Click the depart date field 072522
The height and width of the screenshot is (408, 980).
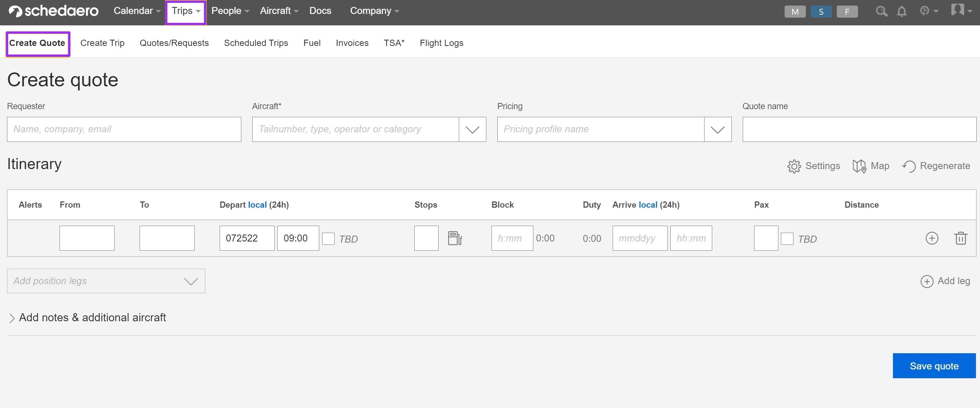(246, 238)
